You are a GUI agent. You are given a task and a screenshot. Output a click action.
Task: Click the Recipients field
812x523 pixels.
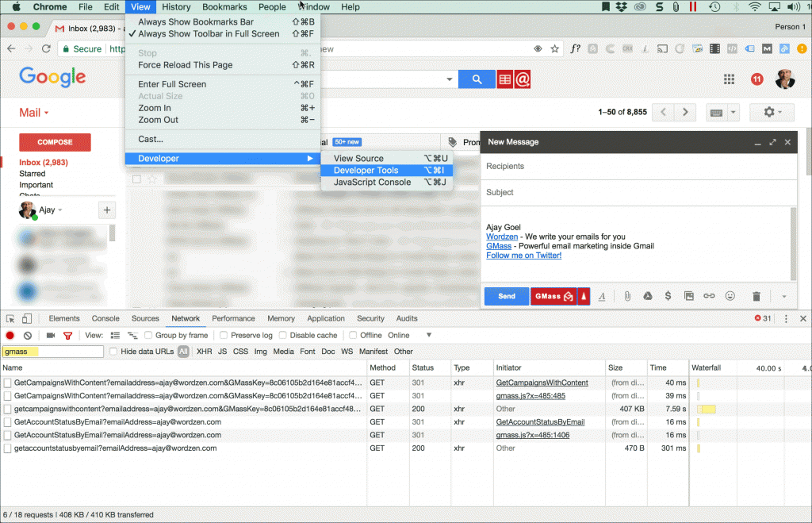[638, 167]
